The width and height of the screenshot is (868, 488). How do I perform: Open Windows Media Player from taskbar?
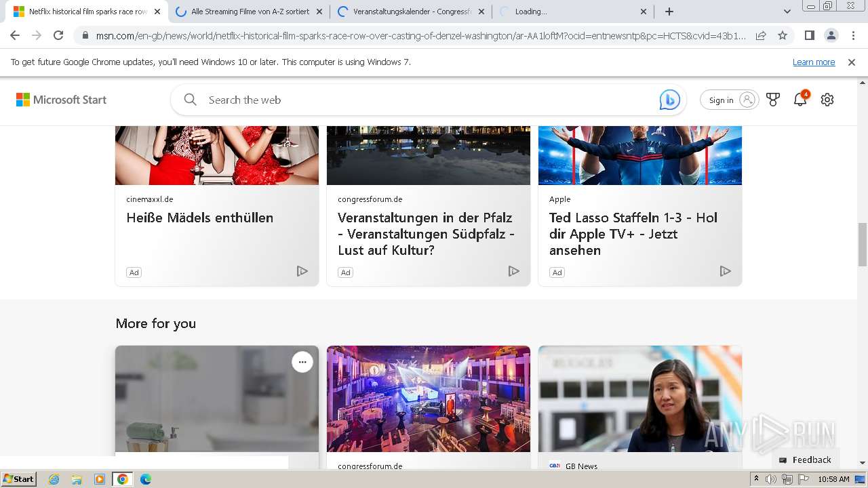click(x=100, y=479)
